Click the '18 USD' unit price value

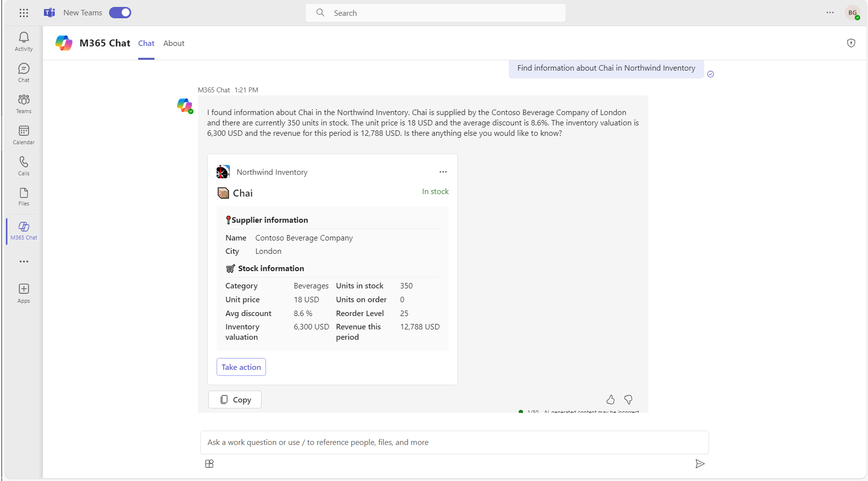pyautogui.click(x=306, y=300)
